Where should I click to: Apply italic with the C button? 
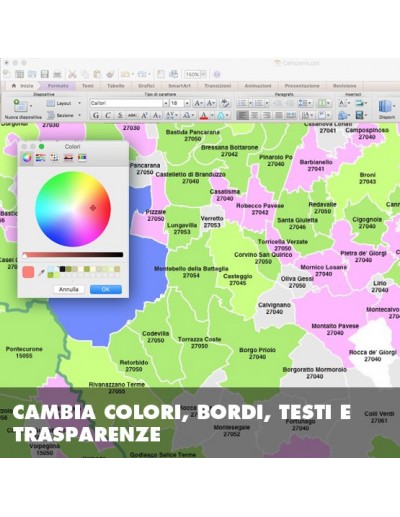click(108, 115)
